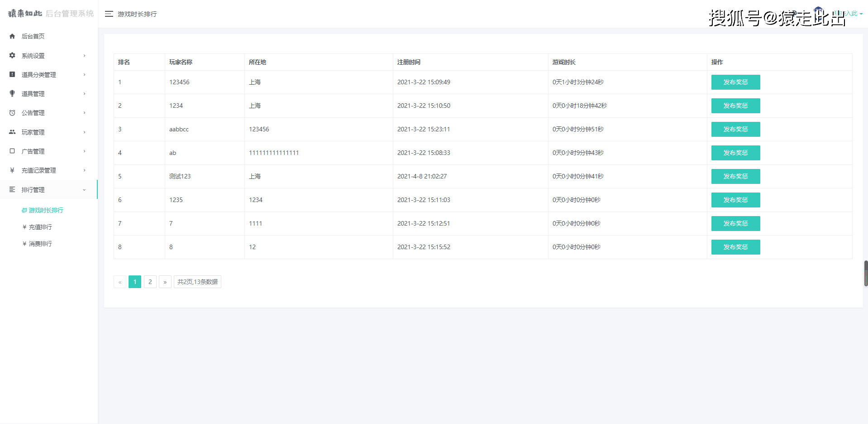Click the lightbulb icon for 道具管理
The image size is (868, 424).
click(x=12, y=93)
